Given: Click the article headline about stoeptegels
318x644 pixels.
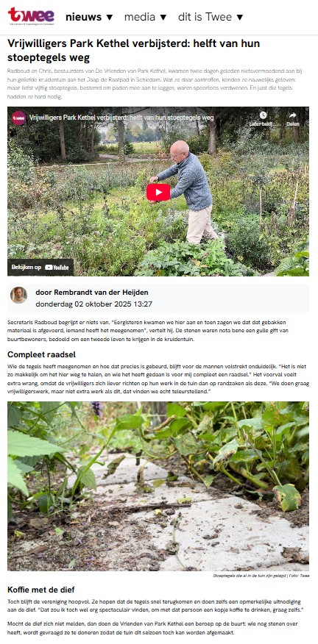Looking at the screenshot, I should pyautogui.click(x=134, y=50).
